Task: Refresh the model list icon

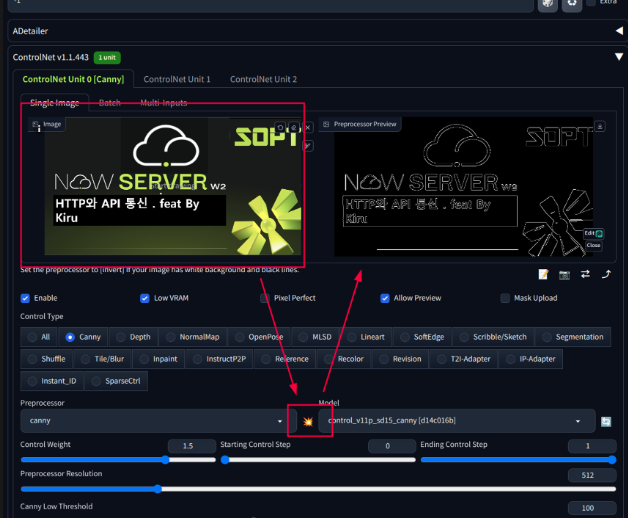Action: [x=606, y=421]
